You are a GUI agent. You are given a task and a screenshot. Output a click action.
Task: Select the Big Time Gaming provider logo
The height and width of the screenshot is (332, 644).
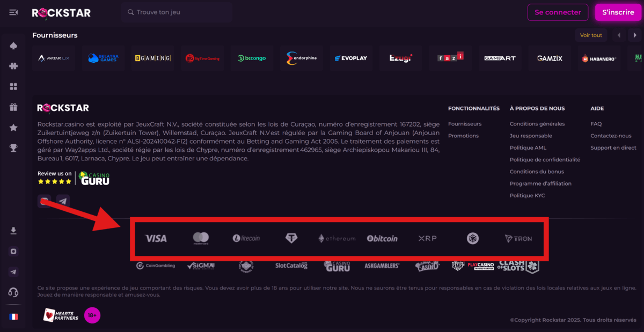coord(202,58)
